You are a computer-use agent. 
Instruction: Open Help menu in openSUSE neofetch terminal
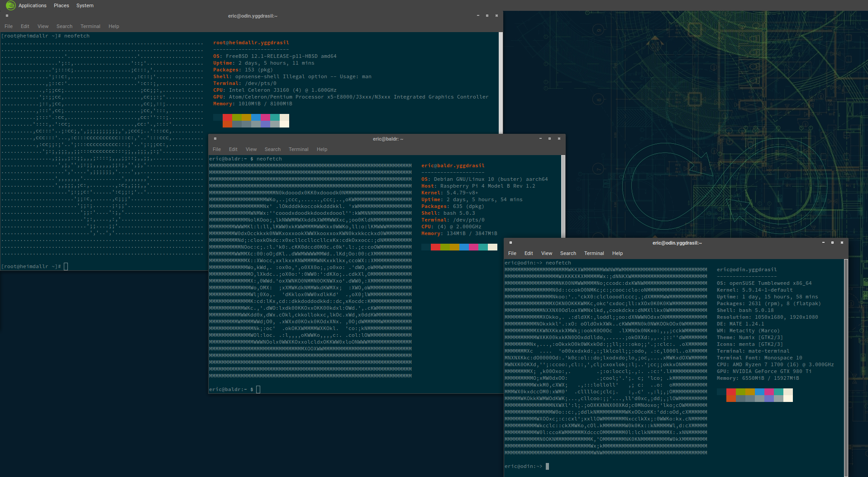pyautogui.click(x=617, y=253)
